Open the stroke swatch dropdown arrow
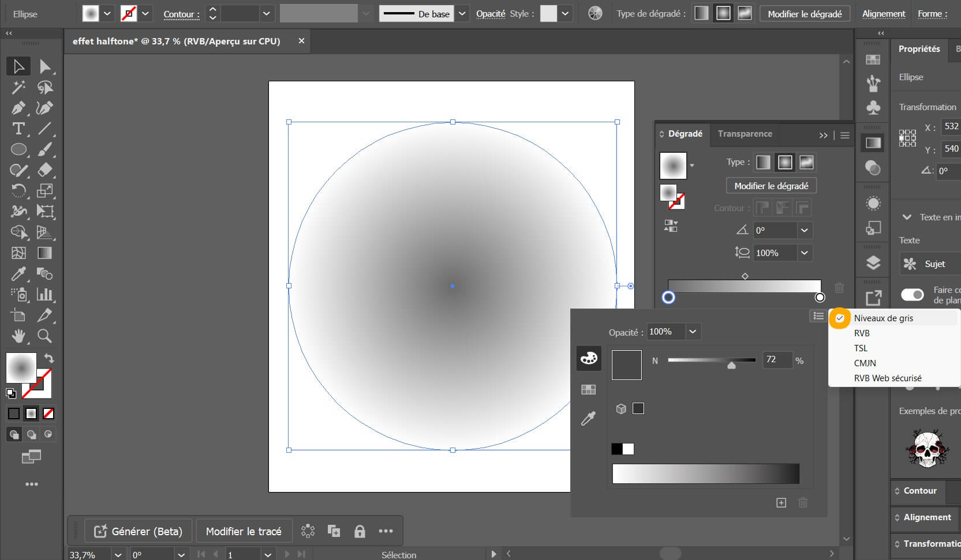961x560 pixels. (x=145, y=13)
